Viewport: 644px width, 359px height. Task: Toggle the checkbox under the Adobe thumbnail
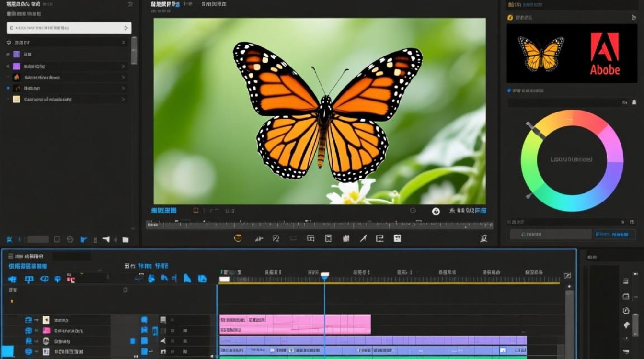click(509, 90)
